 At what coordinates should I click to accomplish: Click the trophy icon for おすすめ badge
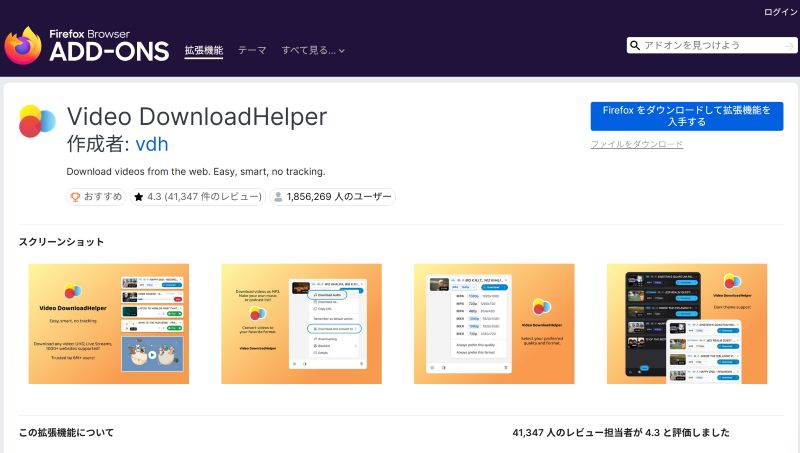75,197
